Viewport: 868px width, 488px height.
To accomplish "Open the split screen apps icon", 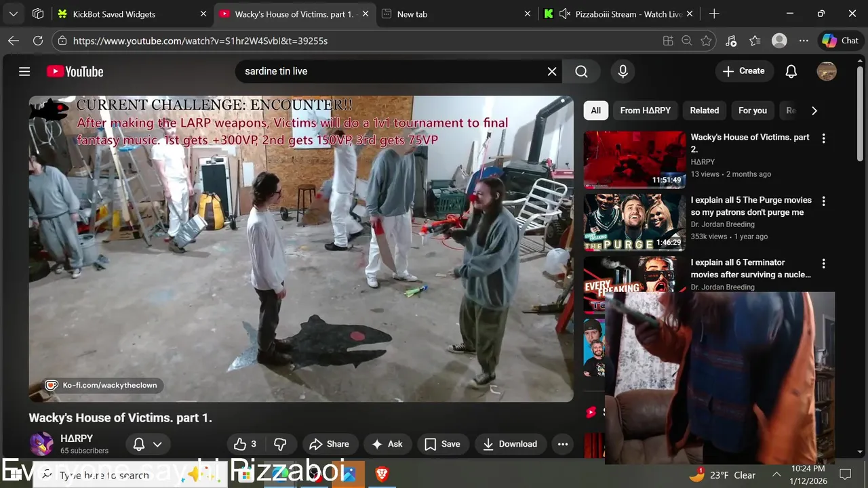I will pyautogui.click(x=668, y=41).
